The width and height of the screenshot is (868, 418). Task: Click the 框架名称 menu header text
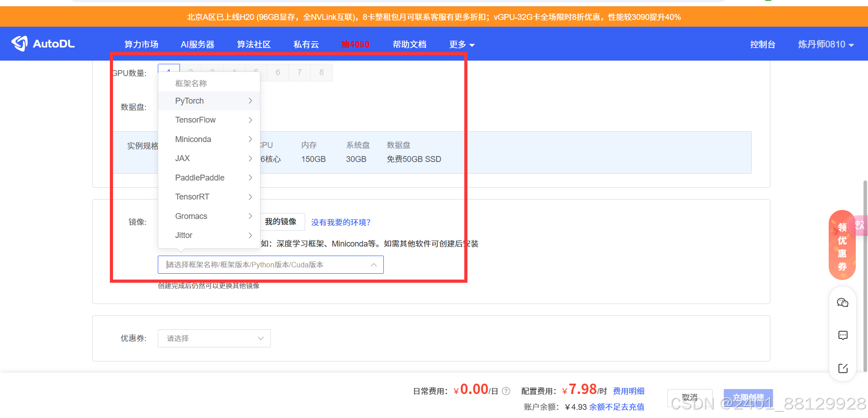191,83
